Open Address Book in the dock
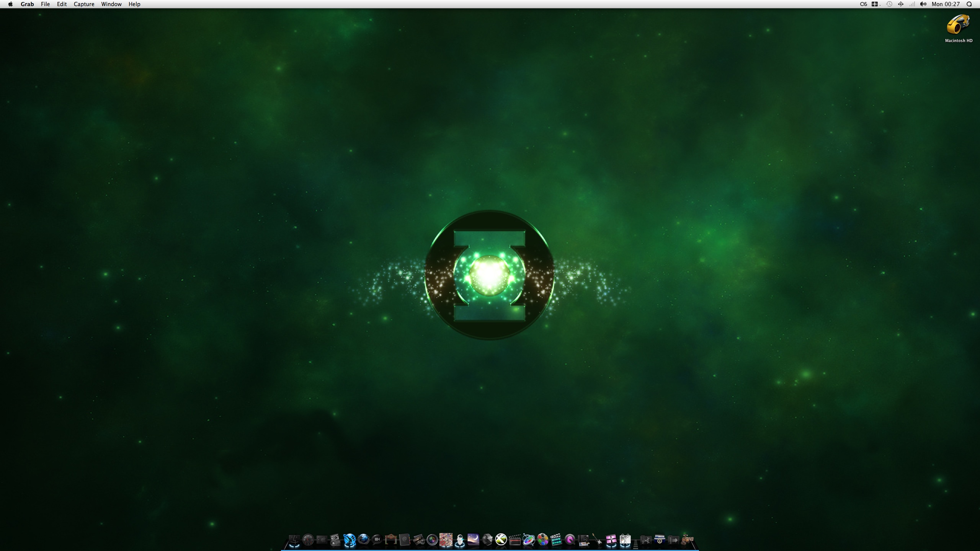This screenshot has width=980, height=551. point(405,540)
